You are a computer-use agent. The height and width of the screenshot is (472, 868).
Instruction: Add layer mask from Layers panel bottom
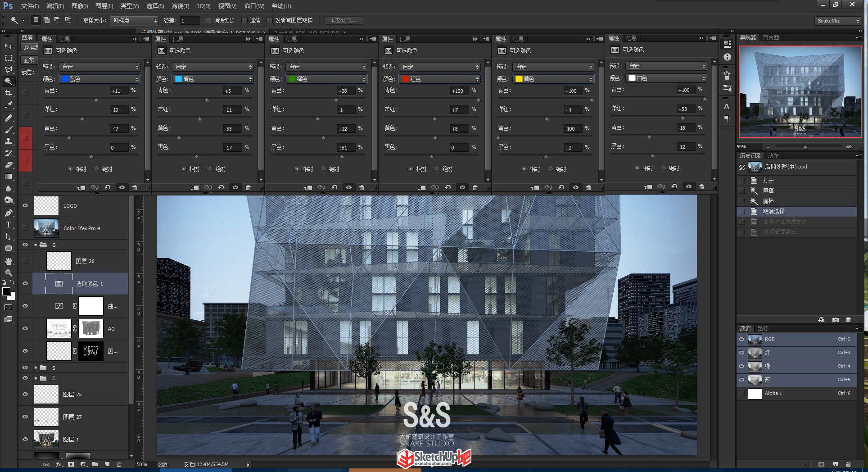coord(71,464)
